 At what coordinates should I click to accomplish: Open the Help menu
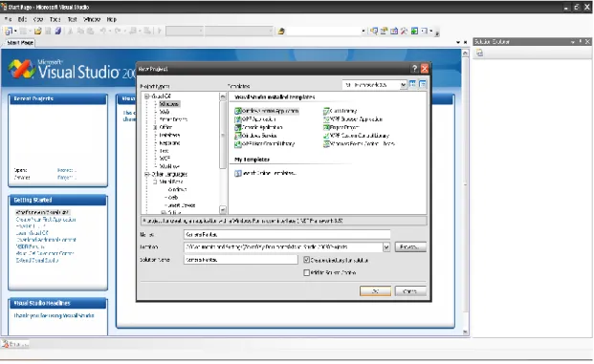point(111,19)
